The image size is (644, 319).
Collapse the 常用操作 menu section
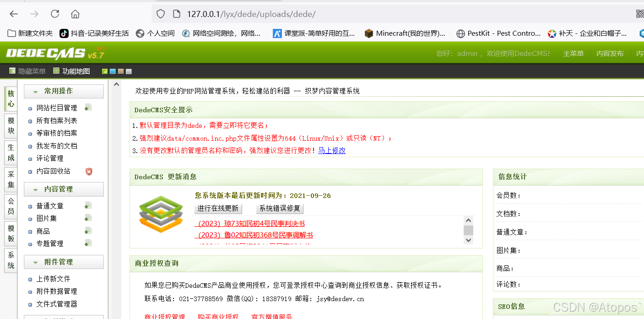point(64,91)
